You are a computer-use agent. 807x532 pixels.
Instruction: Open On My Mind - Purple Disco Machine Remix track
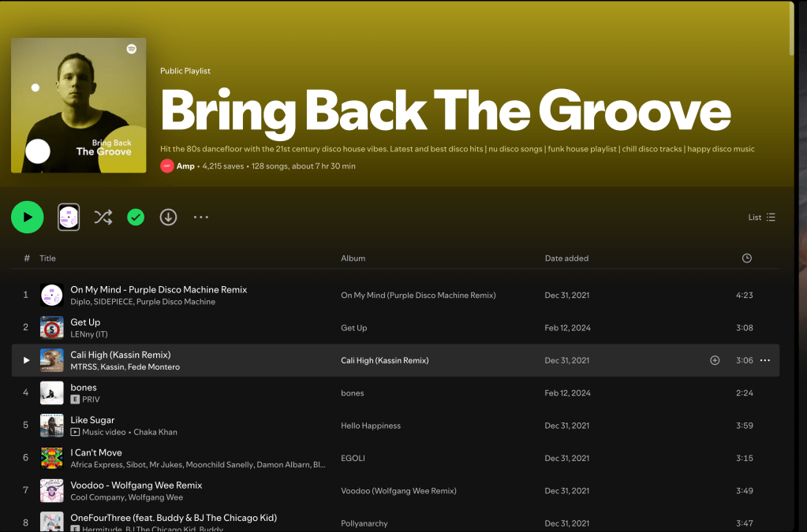click(159, 289)
